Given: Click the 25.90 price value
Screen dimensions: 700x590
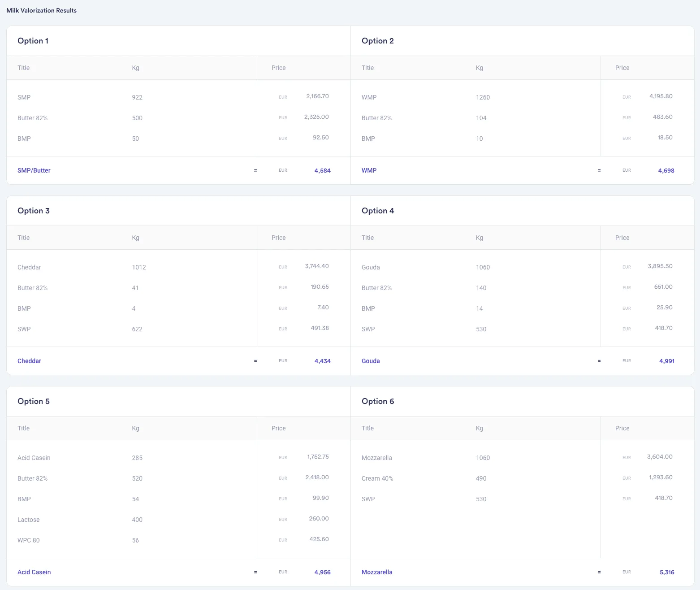Looking at the screenshot, I should [x=665, y=308].
